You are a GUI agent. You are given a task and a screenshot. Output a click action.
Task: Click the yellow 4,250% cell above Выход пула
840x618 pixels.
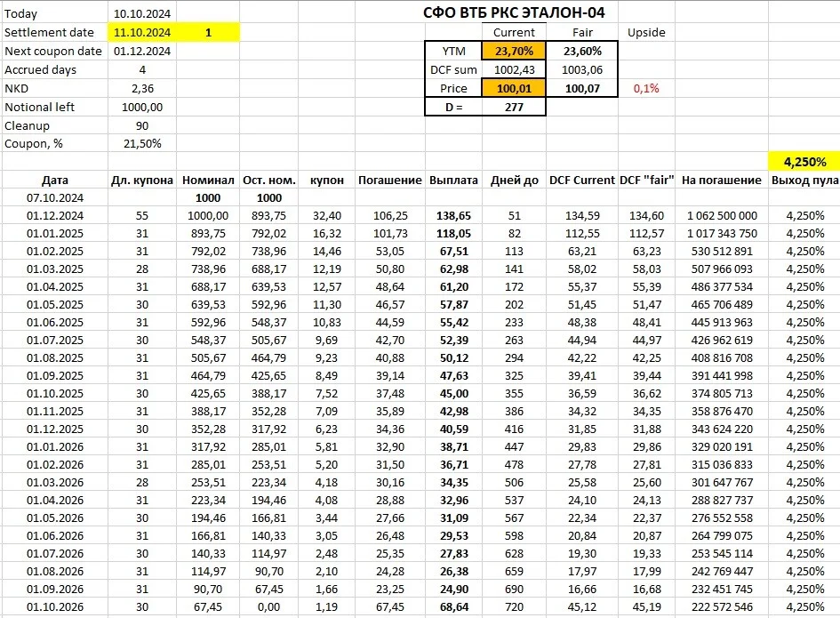click(x=804, y=161)
